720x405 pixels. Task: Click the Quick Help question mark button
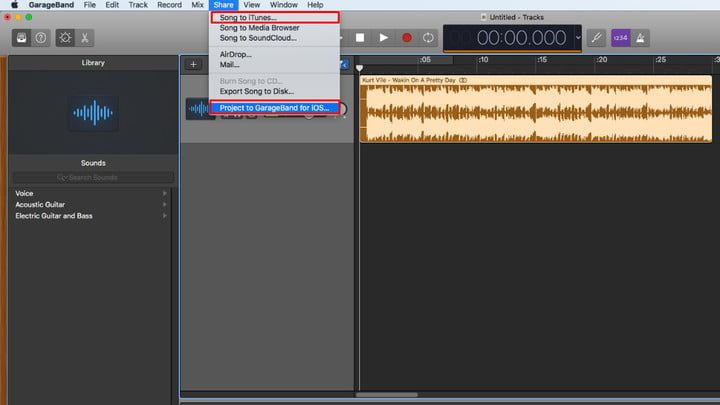(x=40, y=38)
